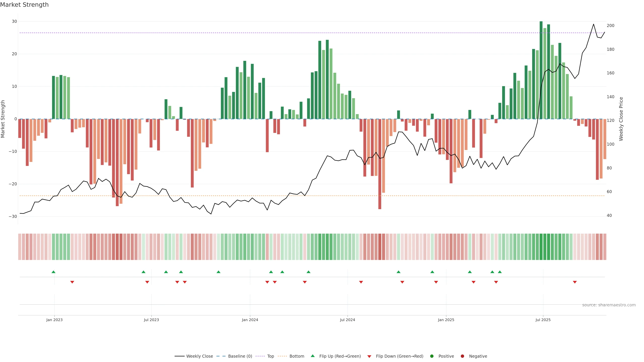Click the Jan 2024 axis label
The image size is (644, 362).
point(250,320)
